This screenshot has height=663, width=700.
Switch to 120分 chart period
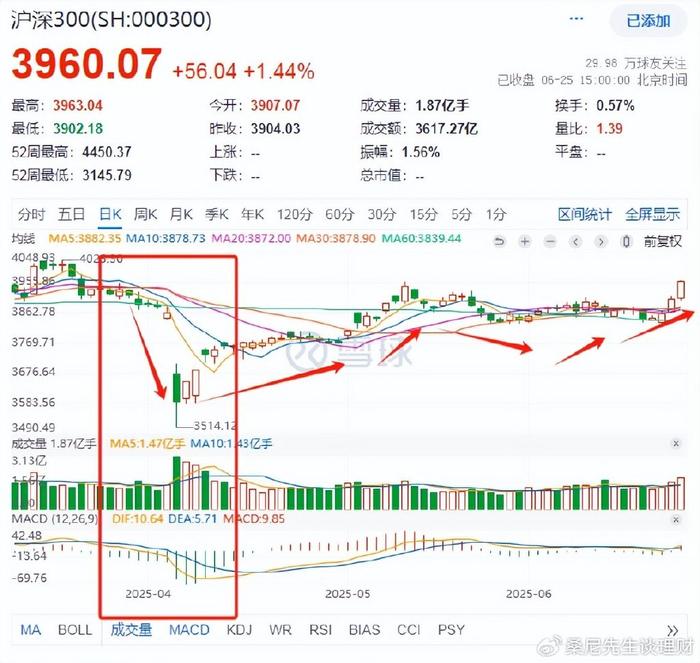click(294, 214)
